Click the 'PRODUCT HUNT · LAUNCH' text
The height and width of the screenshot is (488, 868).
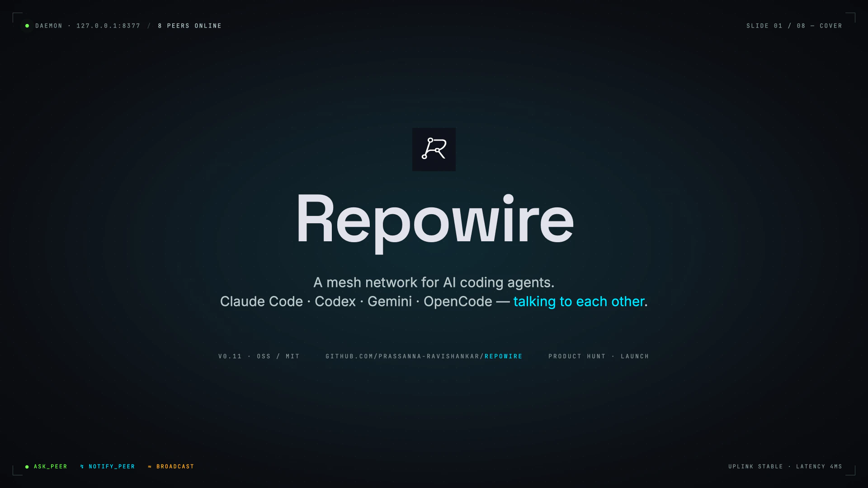(599, 357)
